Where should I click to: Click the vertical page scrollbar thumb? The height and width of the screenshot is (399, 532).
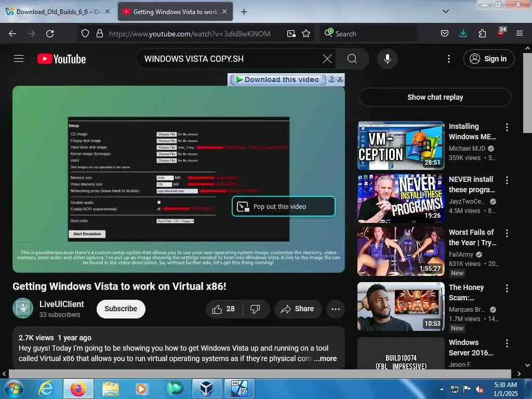[527, 93]
